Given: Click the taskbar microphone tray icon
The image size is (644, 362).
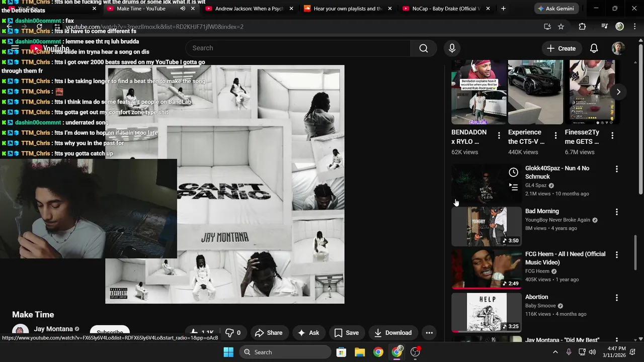Looking at the screenshot, I should tap(569, 352).
